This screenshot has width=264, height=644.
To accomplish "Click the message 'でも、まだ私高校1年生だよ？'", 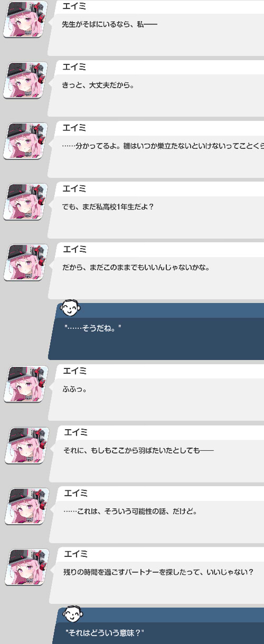I will (108, 206).
